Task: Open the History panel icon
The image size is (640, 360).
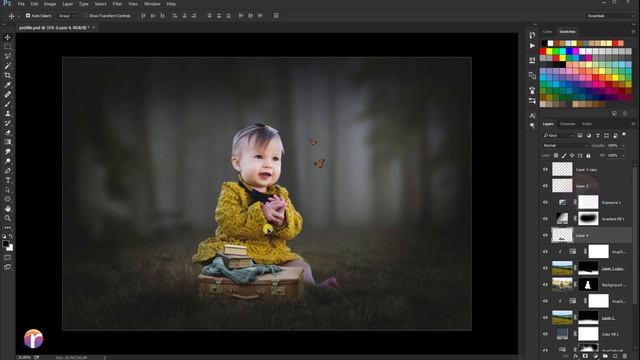Action: 532,35
